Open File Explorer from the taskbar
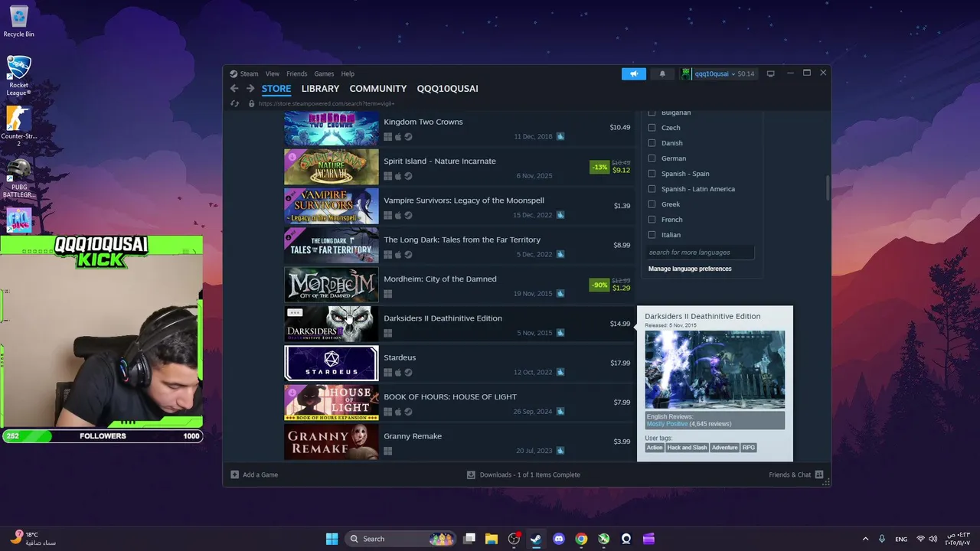This screenshot has width=980, height=551. click(x=492, y=539)
